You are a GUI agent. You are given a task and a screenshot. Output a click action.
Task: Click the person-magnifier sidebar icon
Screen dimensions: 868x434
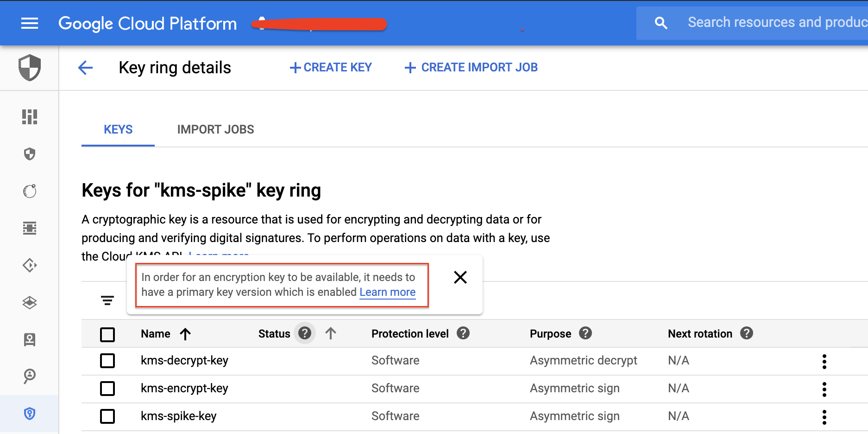pyautogui.click(x=29, y=377)
